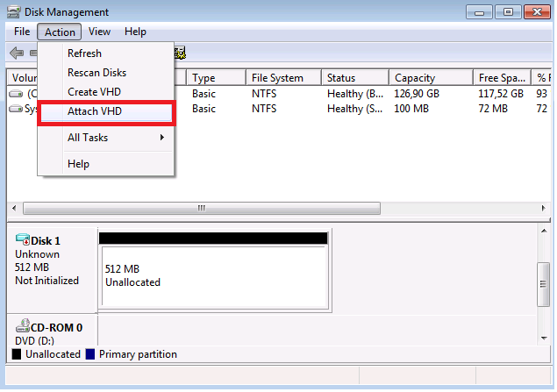Click the Disk 1 drive icon
Image resolution: width=557 pixels, height=392 pixels.
click(22, 240)
